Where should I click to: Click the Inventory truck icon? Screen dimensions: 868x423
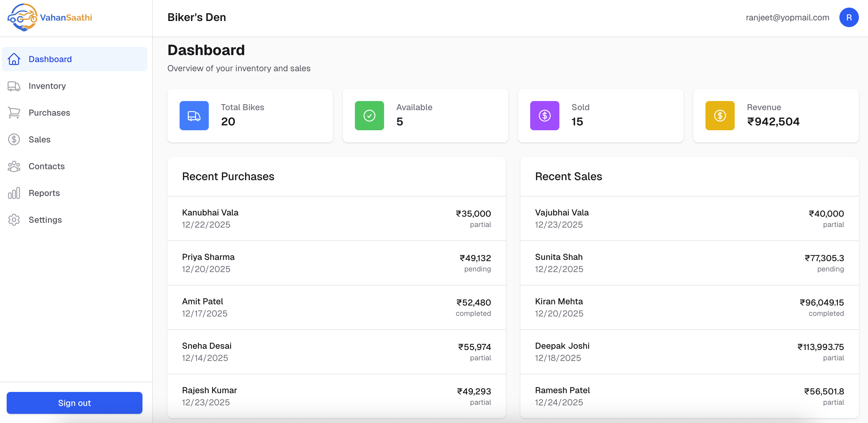(14, 86)
